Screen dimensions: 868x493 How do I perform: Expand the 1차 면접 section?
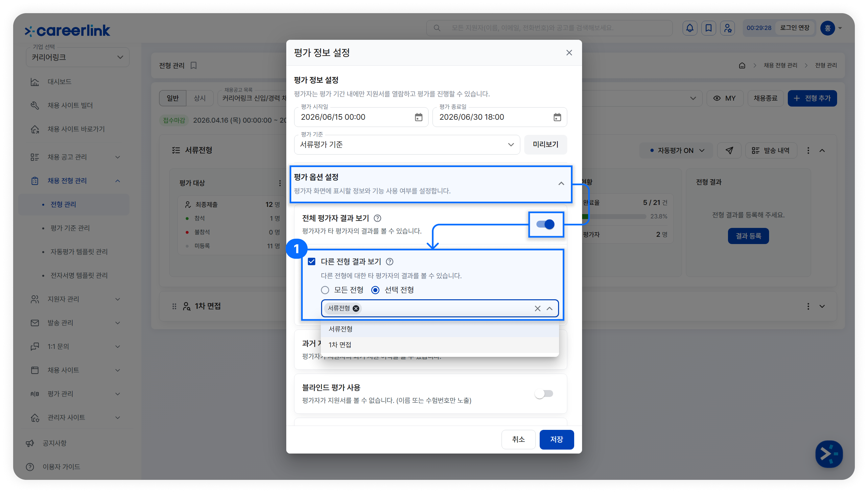(822, 306)
